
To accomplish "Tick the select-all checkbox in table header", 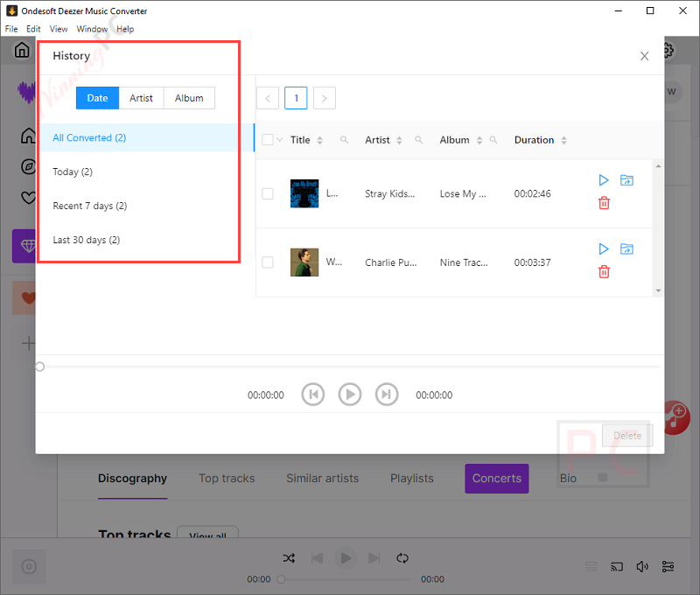I will [268, 140].
